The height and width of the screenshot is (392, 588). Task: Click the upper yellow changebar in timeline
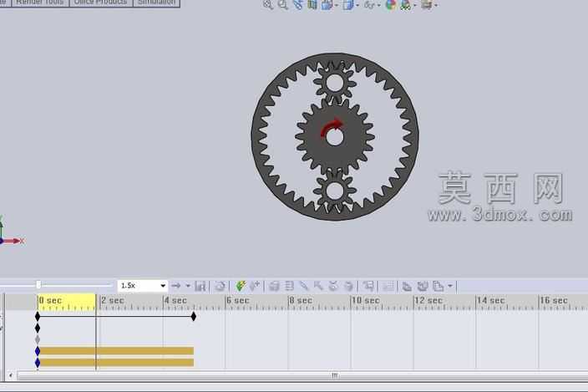(117, 351)
